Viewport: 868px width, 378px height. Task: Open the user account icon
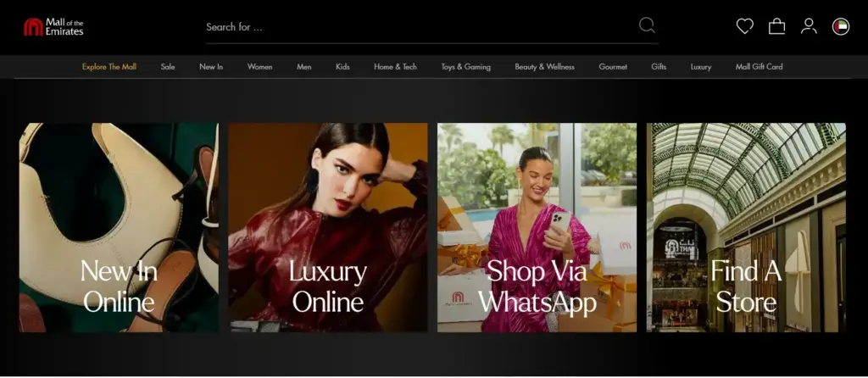tap(809, 26)
